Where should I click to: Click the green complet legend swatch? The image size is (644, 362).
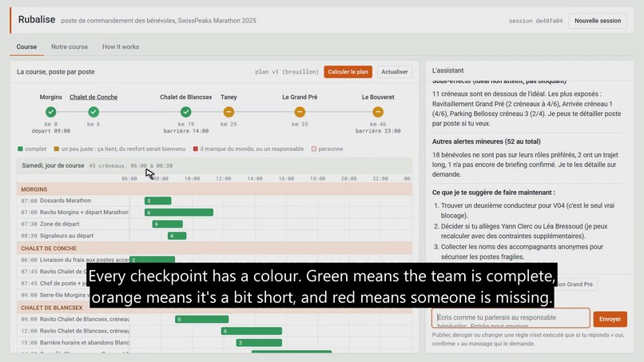(x=20, y=149)
